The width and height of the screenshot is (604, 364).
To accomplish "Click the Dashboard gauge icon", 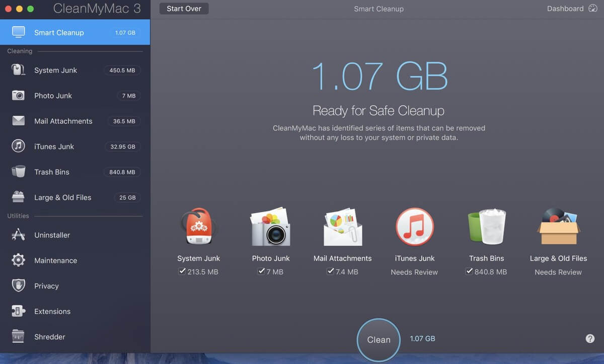I will click(x=593, y=9).
